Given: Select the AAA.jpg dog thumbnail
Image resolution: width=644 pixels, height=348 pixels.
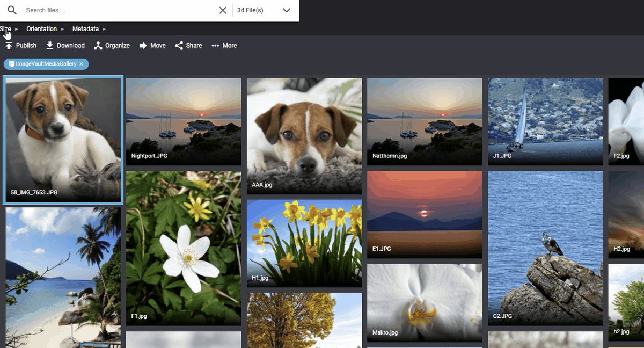Looking at the screenshot, I should click(304, 136).
